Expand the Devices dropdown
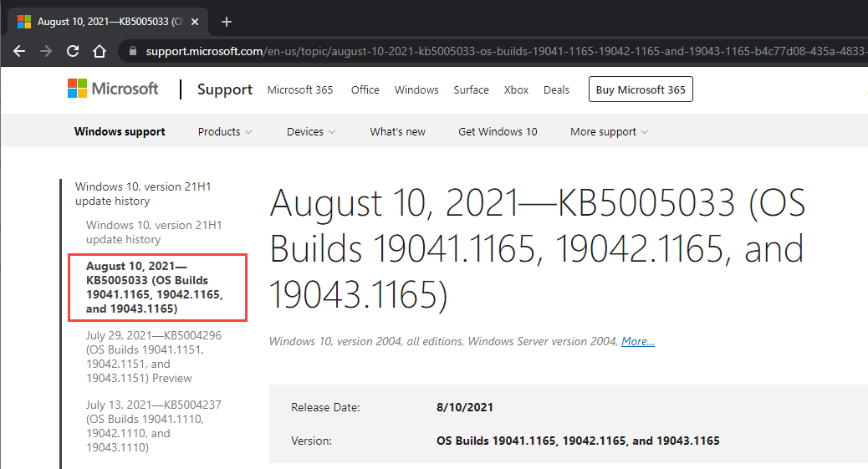 (x=310, y=132)
